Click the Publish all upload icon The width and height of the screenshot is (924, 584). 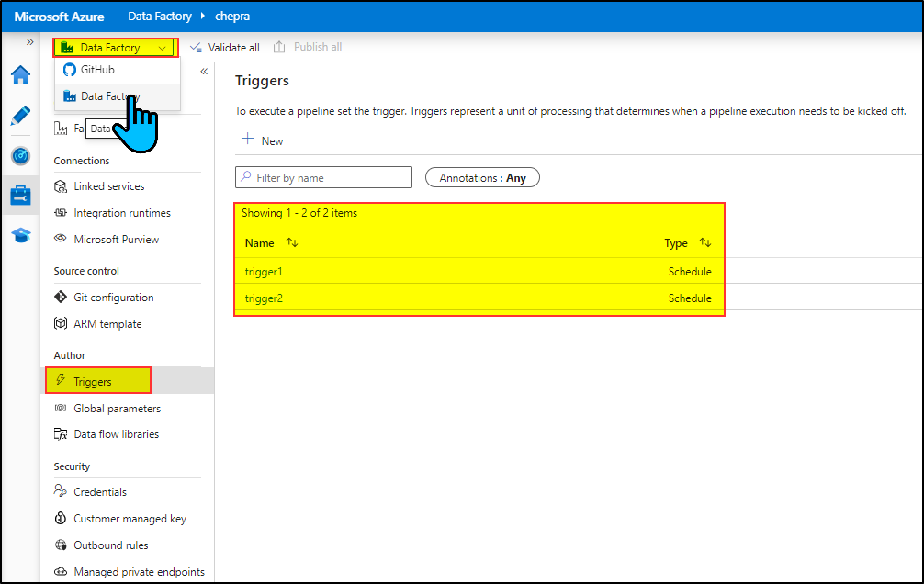(279, 47)
